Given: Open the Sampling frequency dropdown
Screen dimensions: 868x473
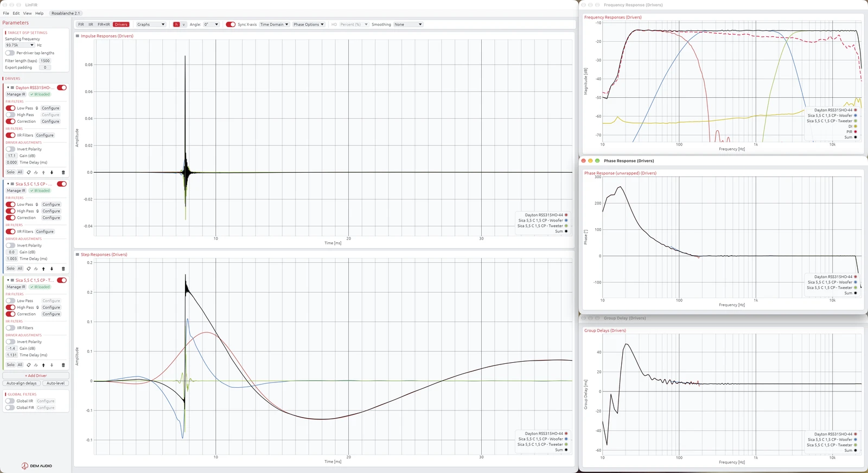Looking at the screenshot, I should (x=20, y=45).
